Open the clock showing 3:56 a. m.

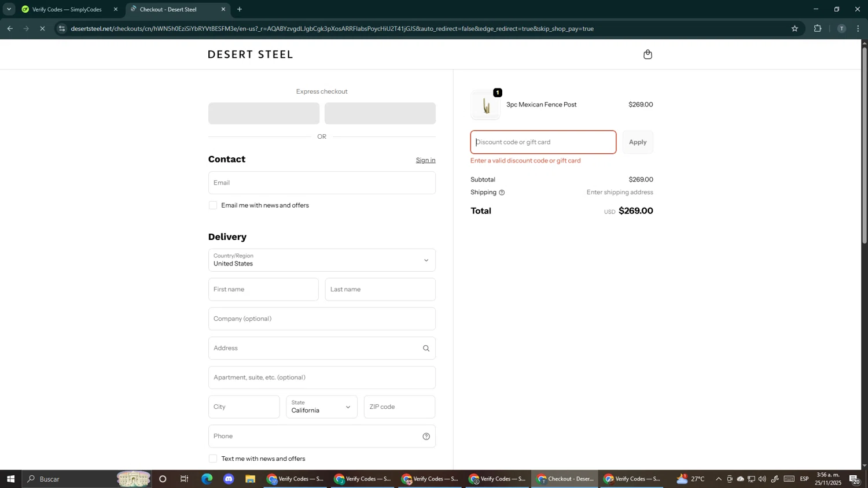pos(828,479)
